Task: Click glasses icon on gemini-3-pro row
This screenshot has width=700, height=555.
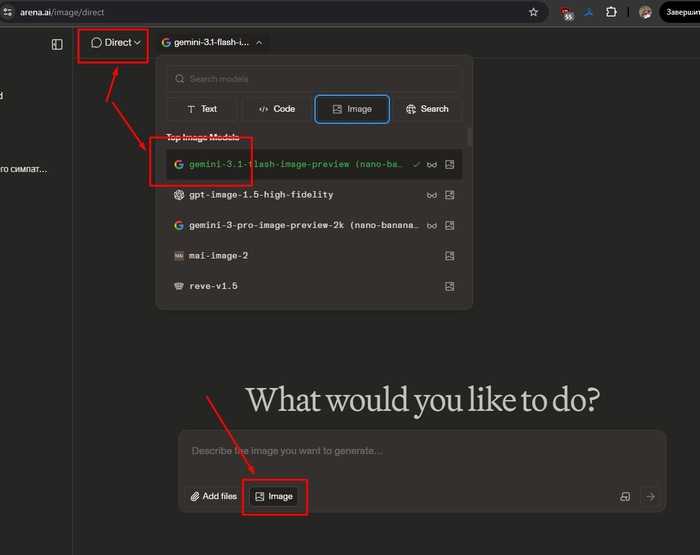Action: [x=432, y=225]
